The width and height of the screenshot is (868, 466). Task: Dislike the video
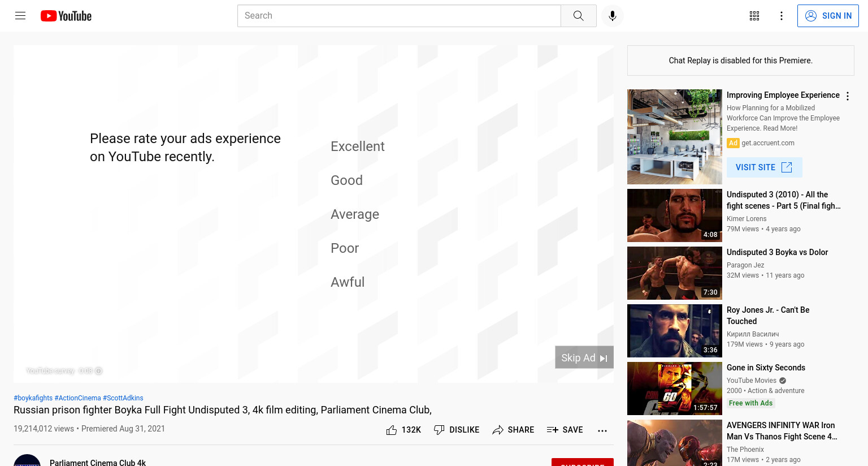point(457,430)
